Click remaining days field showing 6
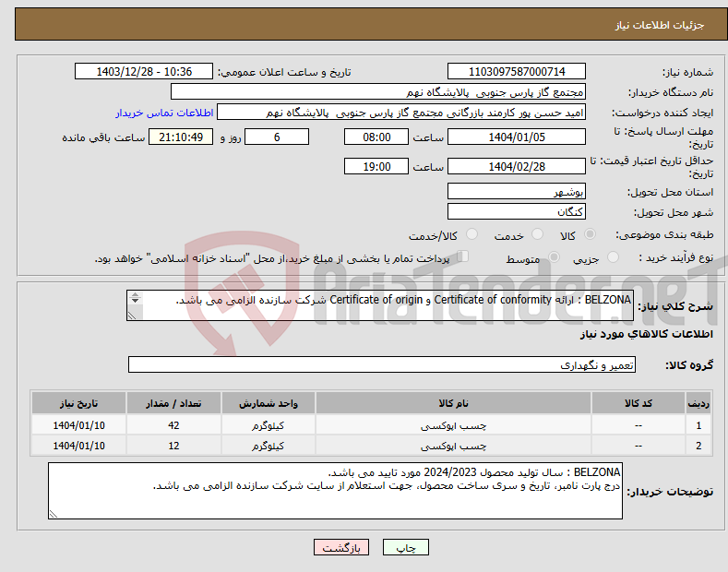This screenshot has width=728, height=572. pyautogui.click(x=277, y=137)
